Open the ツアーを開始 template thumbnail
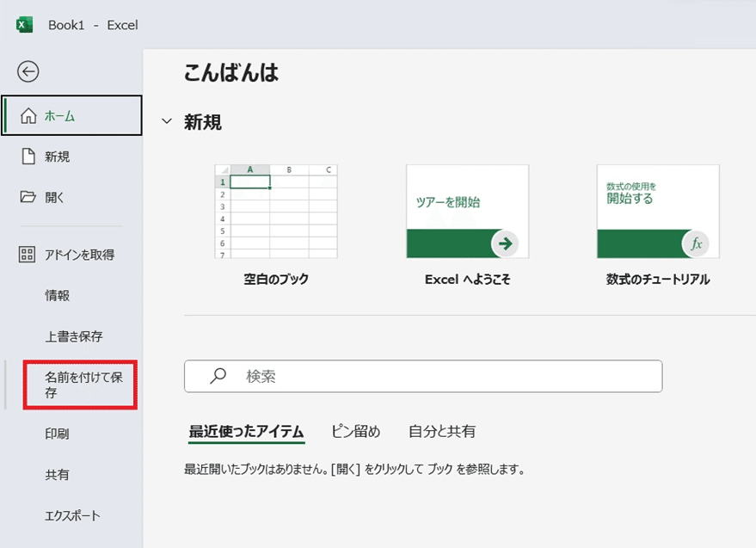 (x=467, y=212)
